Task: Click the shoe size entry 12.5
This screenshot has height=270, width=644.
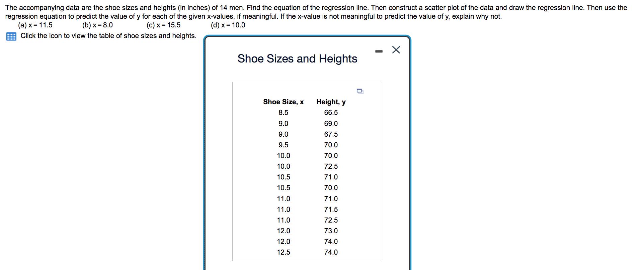Action: tap(284, 252)
